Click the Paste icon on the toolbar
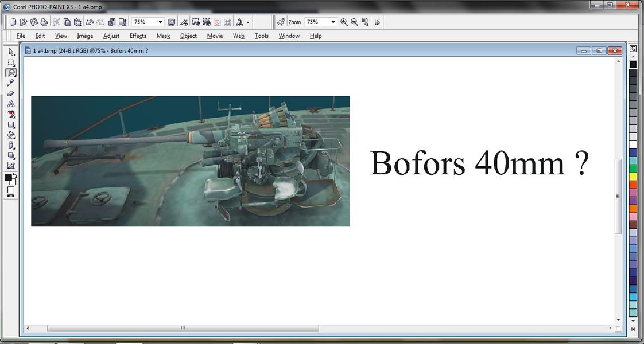This screenshot has height=344, width=644. point(77,22)
